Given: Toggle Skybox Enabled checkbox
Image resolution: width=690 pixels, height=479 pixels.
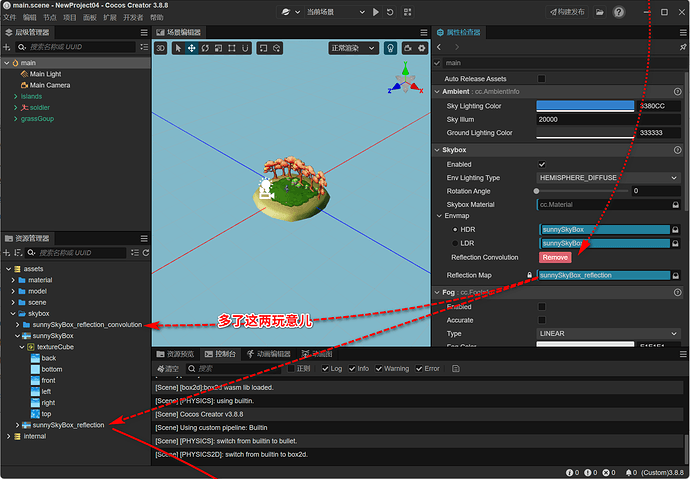Looking at the screenshot, I should (542, 164).
